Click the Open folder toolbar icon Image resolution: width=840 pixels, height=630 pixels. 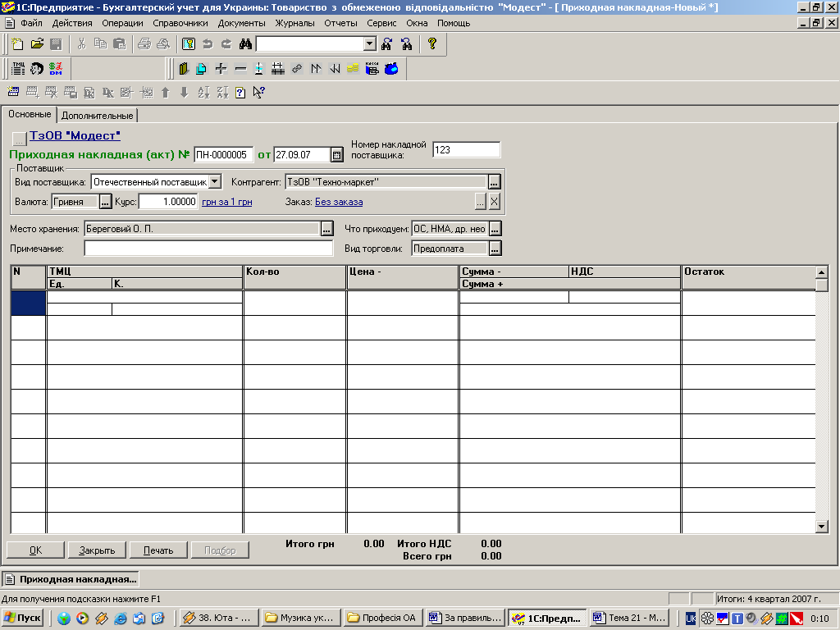37,44
